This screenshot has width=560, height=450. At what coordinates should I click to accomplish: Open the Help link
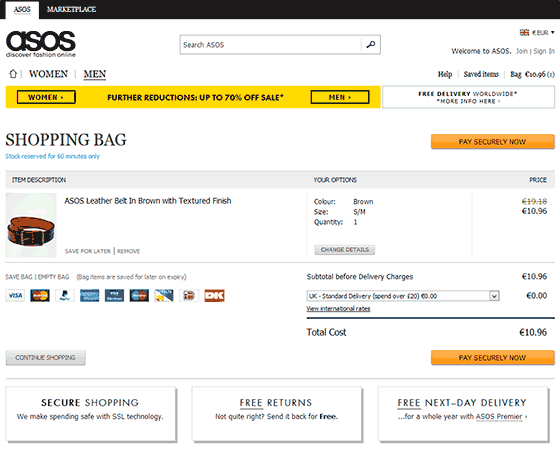pos(445,74)
